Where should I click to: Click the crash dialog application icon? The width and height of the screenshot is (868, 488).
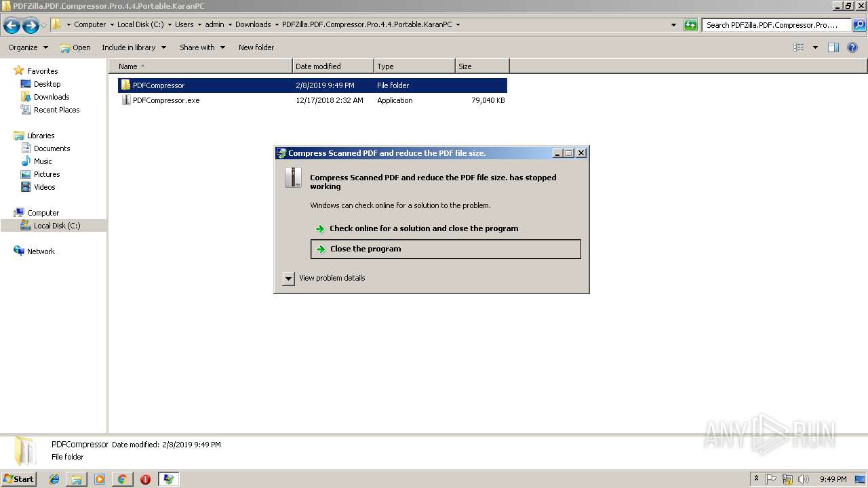coord(294,178)
